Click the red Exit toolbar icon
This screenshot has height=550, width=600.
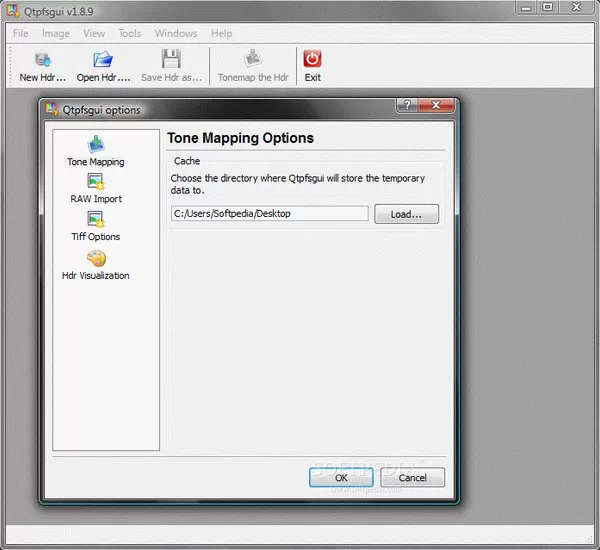click(x=313, y=60)
